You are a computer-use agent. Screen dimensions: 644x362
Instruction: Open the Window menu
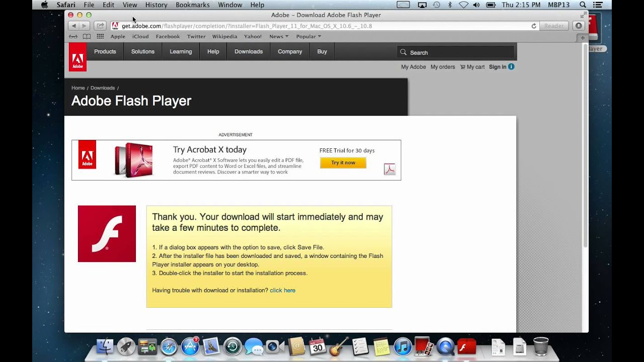(x=230, y=5)
